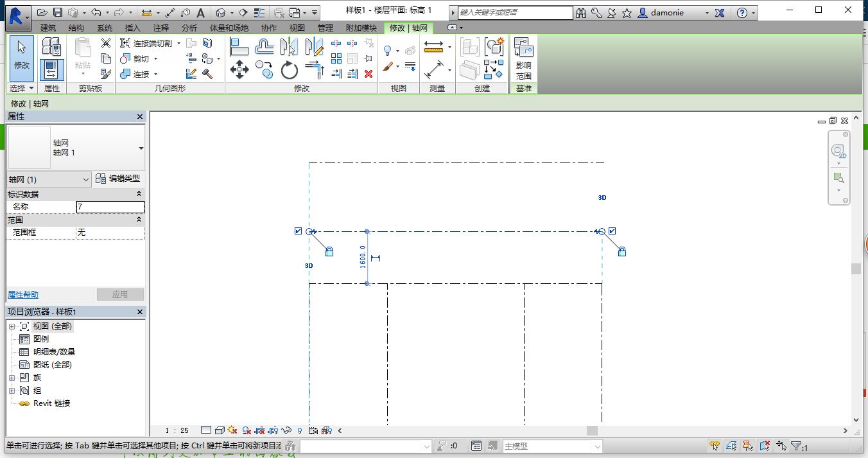Image resolution: width=868 pixels, height=458 pixels.
Task: Click the Text 'A' icon in quick access toolbar
Action: 201,12
